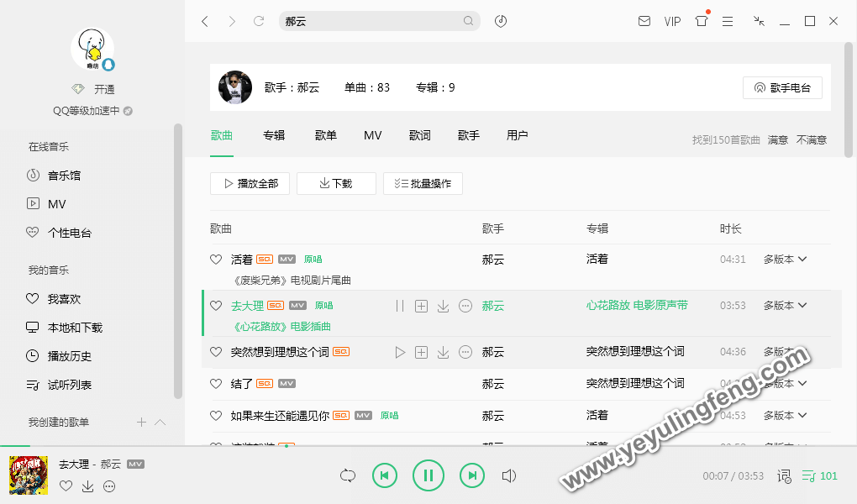The height and width of the screenshot is (504, 857).
Task: Open the main menu hamburger icon
Action: point(728,21)
